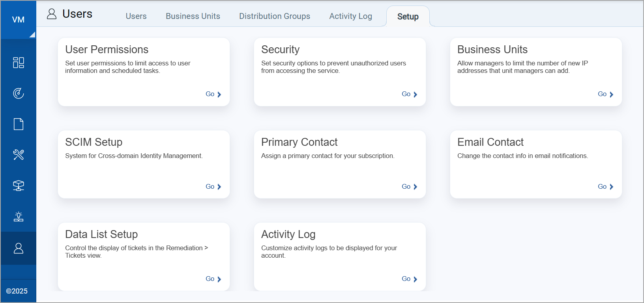
Task: Open the Dashboard icon in sidebar
Action: pos(19,63)
